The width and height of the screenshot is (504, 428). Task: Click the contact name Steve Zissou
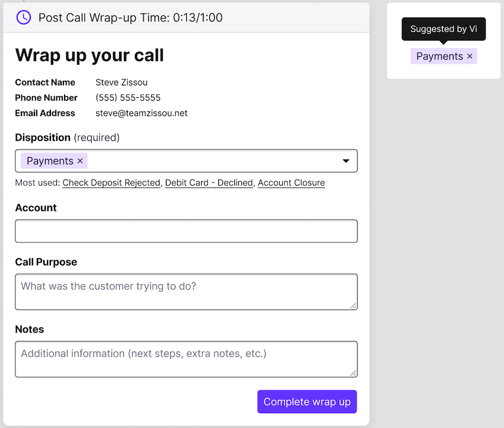pyautogui.click(x=121, y=82)
